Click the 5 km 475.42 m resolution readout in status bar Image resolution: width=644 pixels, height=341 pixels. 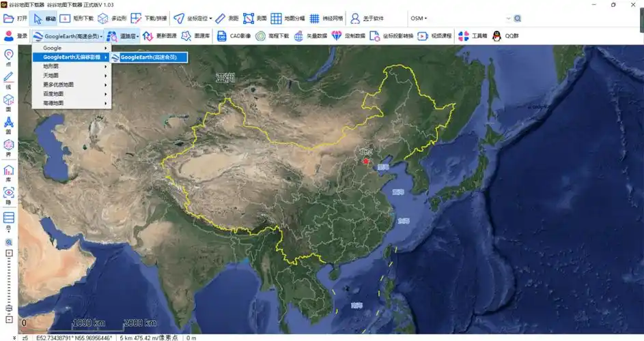(149, 338)
